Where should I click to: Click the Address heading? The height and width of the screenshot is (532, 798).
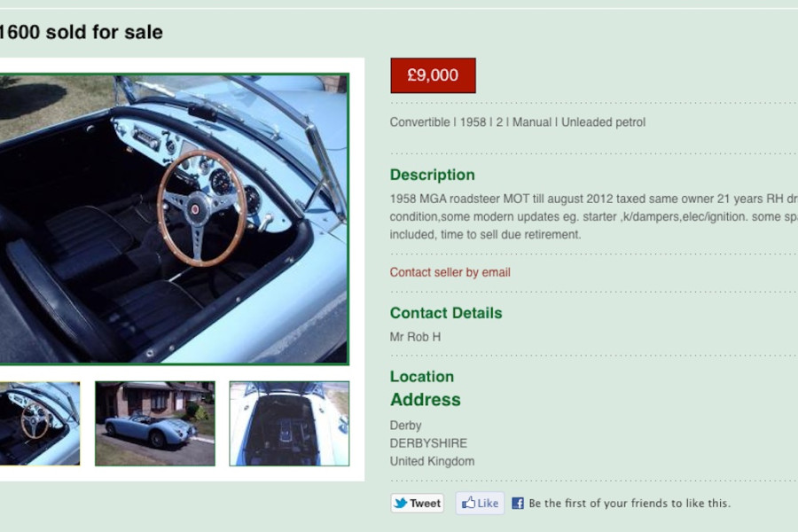pyautogui.click(x=425, y=400)
